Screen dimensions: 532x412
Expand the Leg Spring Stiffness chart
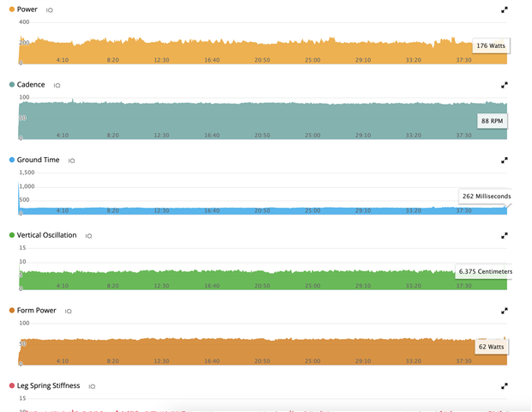coord(505,386)
